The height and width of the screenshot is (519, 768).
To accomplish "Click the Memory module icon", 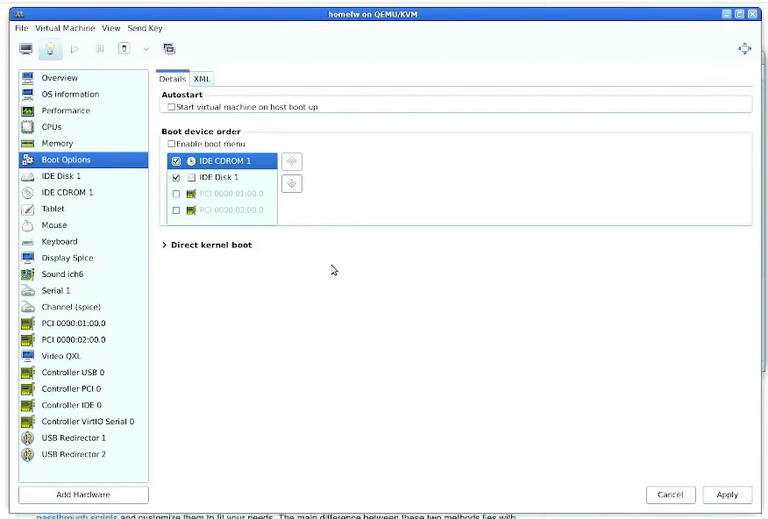I will pos(28,143).
